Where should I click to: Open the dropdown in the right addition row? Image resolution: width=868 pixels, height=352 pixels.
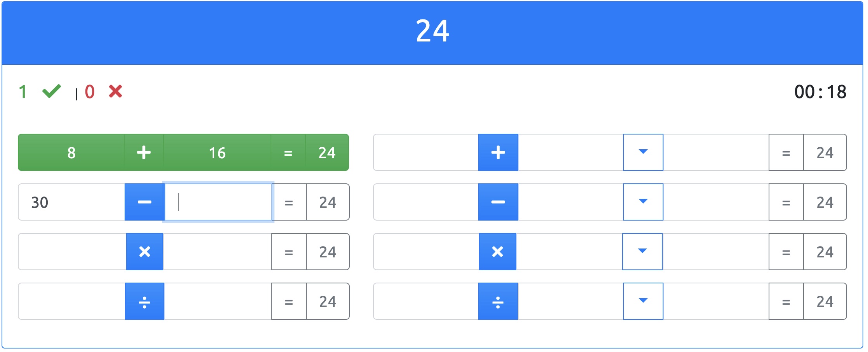[x=643, y=152]
